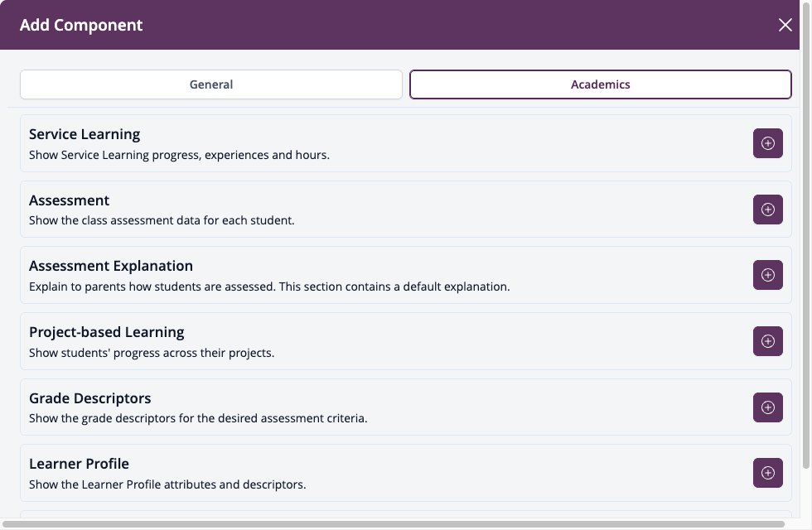
Task: Click the Project-based Learning heading
Action: 107,332
